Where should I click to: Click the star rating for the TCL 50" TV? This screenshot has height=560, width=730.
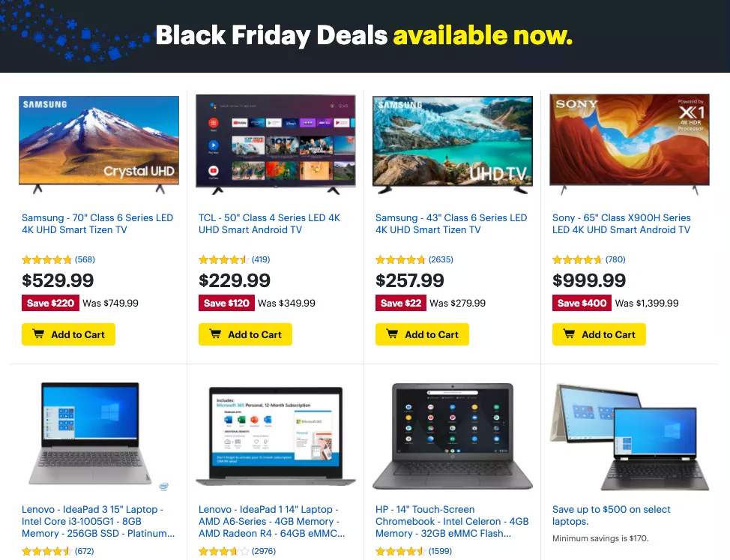[223, 259]
